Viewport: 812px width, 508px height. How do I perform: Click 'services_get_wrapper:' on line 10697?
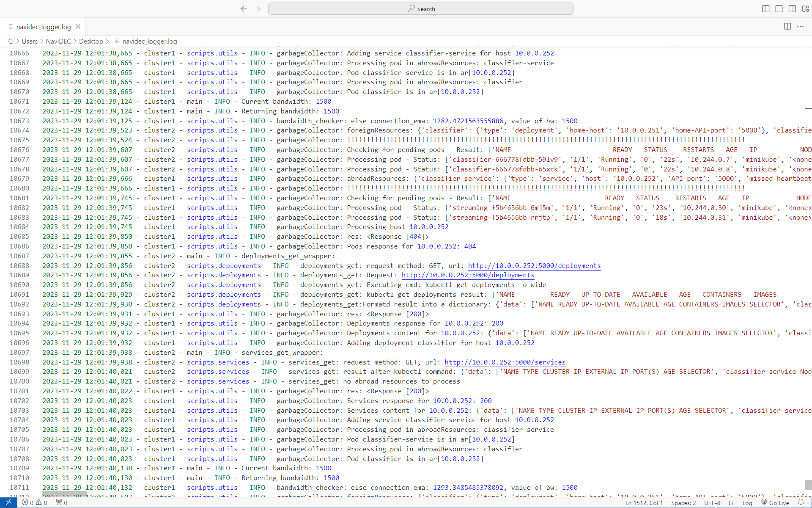click(282, 353)
